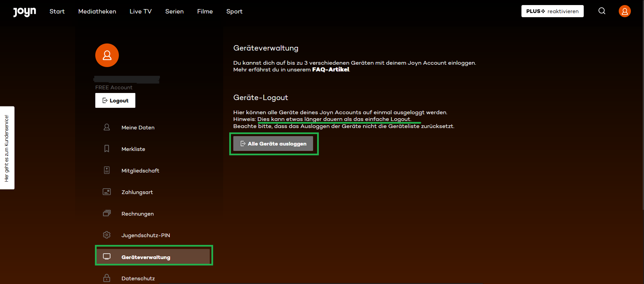Open Meine Daten in sidebar
The width and height of the screenshot is (644, 284).
click(138, 127)
